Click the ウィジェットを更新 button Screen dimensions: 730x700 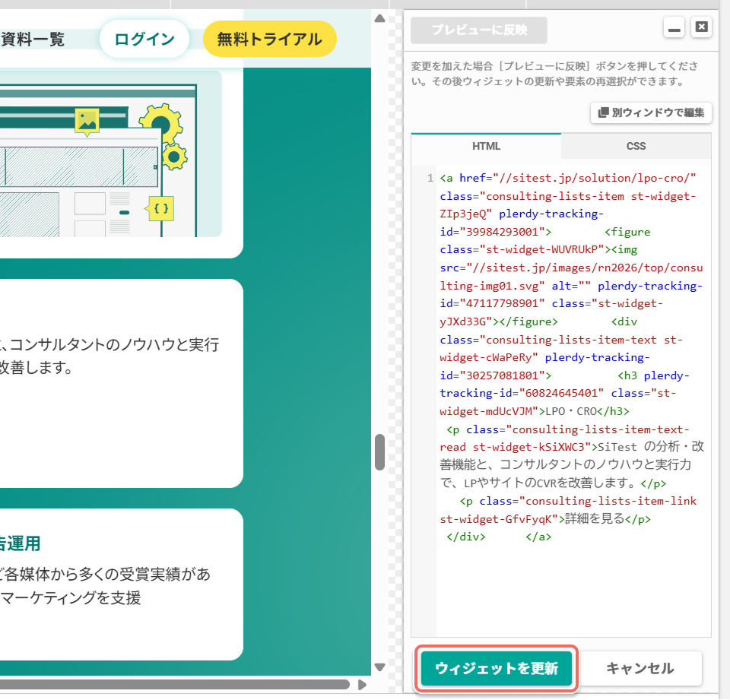(x=497, y=668)
